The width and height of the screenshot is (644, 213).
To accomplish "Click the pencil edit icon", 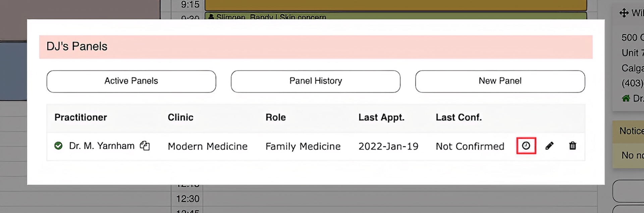I will (549, 146).
